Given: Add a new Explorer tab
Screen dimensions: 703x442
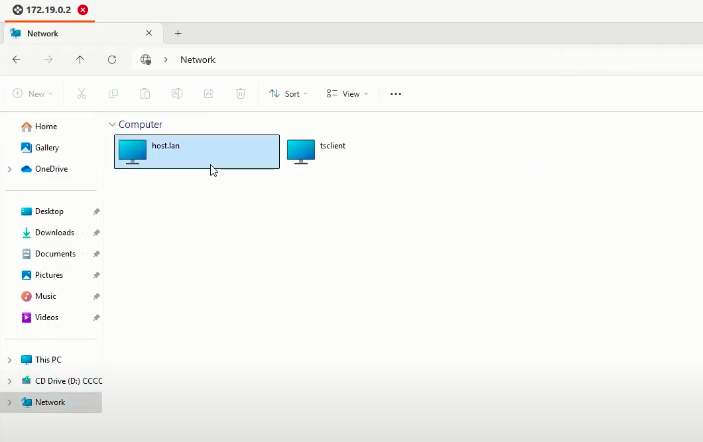Looking at the screenshot, I should click(x=178, y=33).
